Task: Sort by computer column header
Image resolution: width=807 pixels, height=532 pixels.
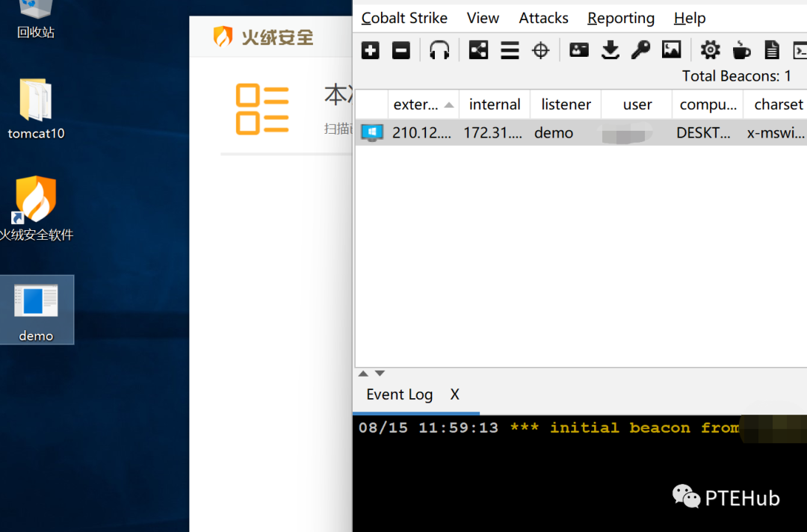Action: point(708,105)
